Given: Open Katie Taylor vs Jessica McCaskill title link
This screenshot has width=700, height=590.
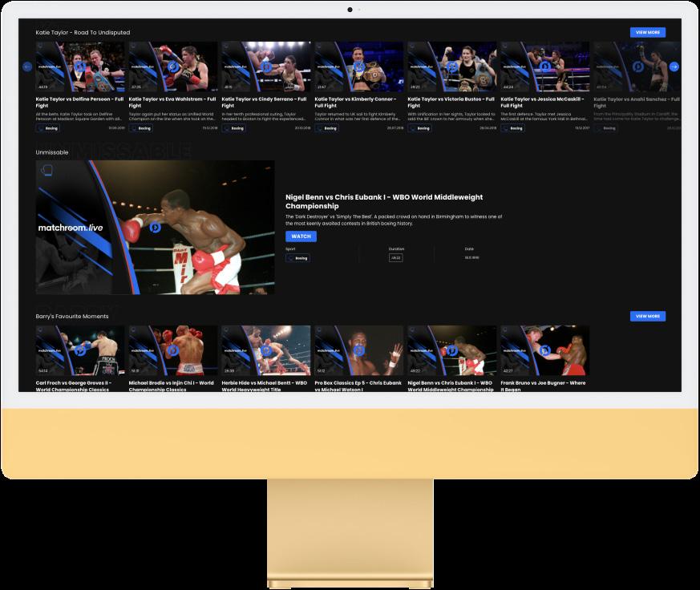Looking at the screenshot, I should tap(542, 102).
